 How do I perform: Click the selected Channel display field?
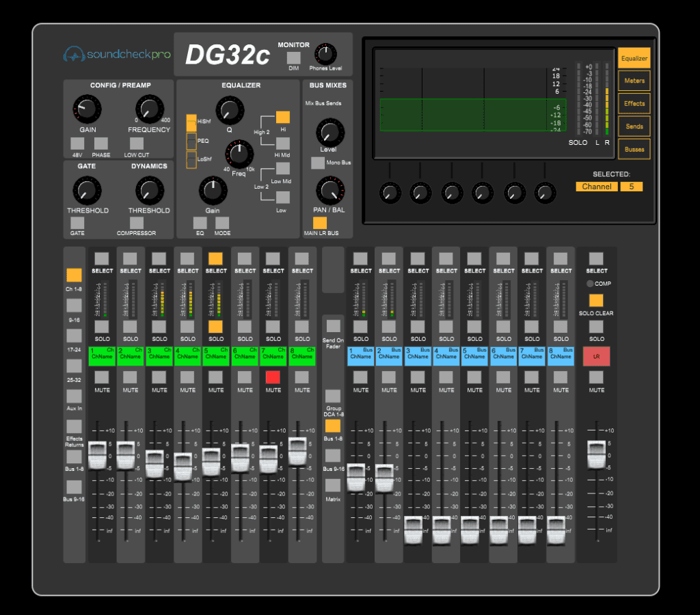(597, 187)
